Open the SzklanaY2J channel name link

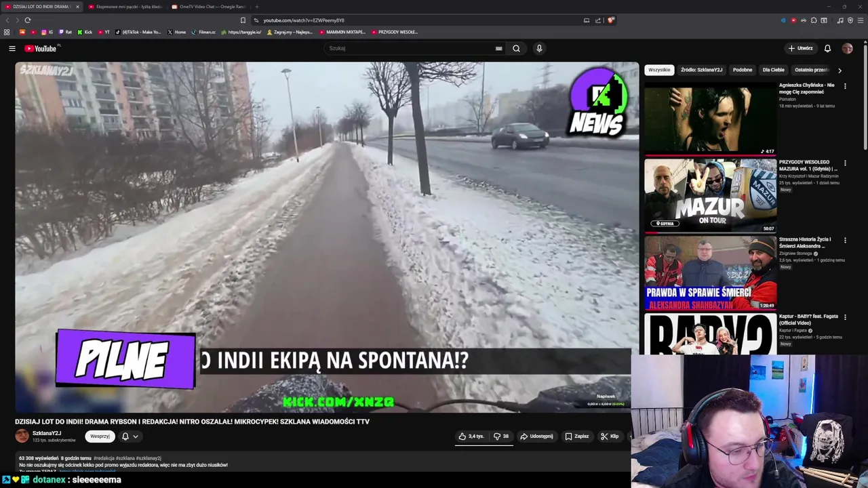[x=47, y=433]
